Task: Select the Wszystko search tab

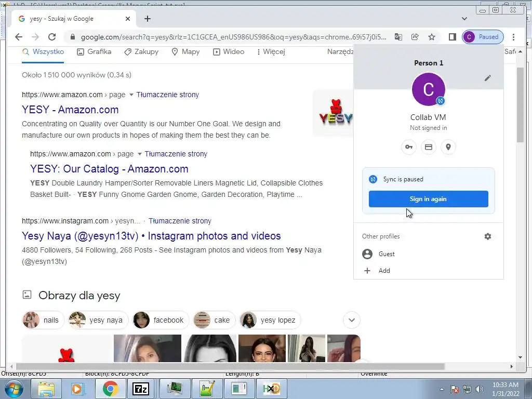Action: pos(43,52)
